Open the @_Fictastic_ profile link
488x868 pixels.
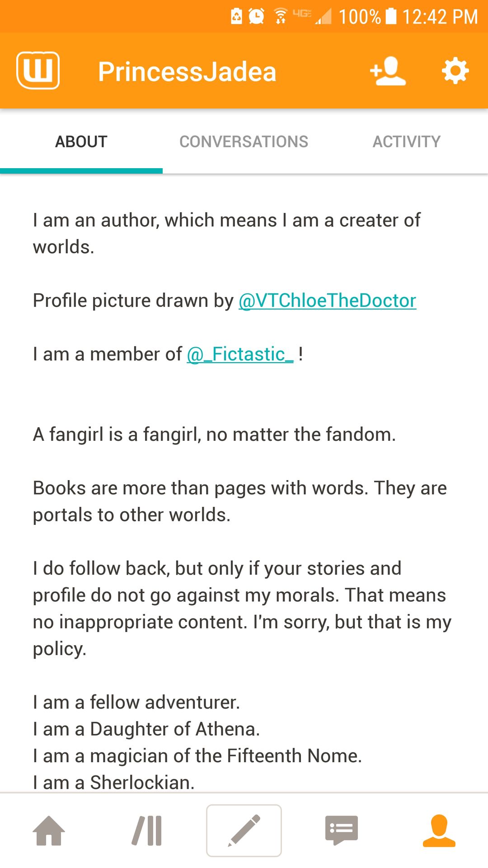(x=240, y=354)
